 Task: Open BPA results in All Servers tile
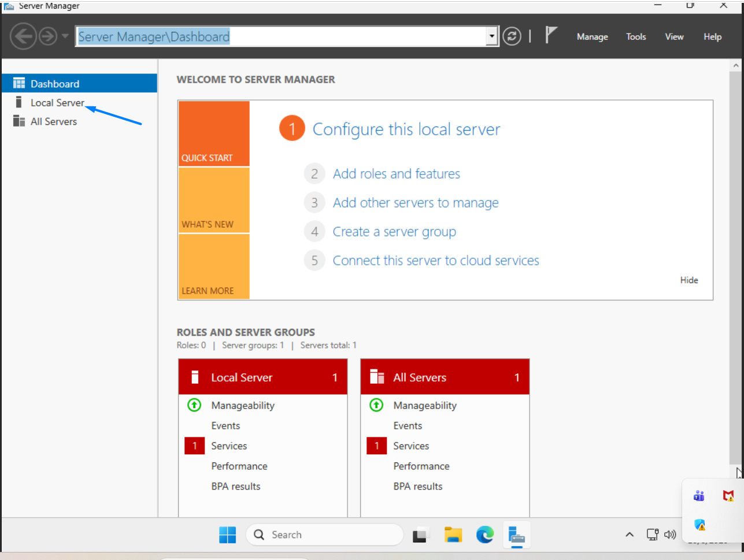[x=418, y=486]
